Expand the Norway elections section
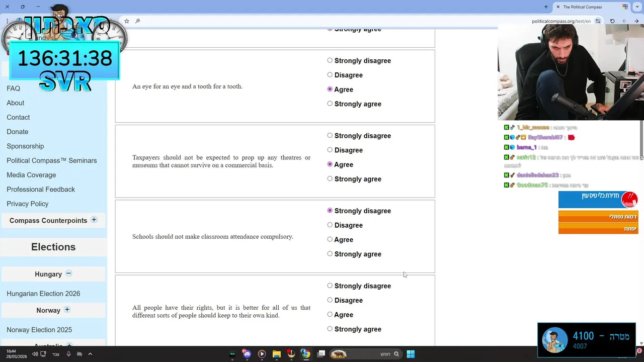Screen dimensions: 644x362 pyautogui.click(x=67, y=310)
